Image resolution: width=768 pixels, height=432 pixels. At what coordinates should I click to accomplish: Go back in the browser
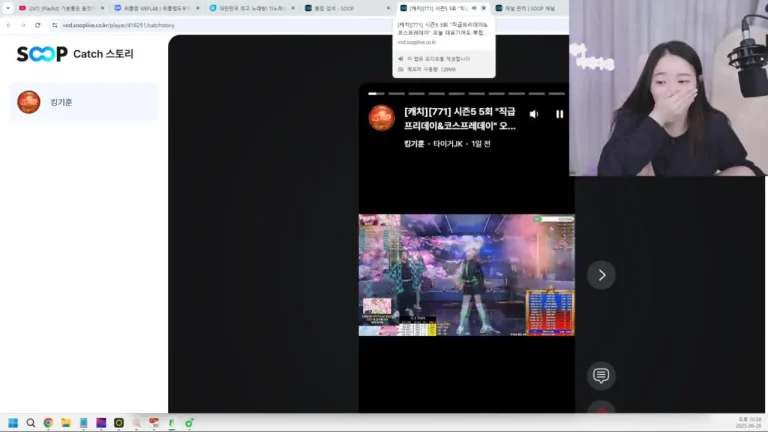(9, 25)
